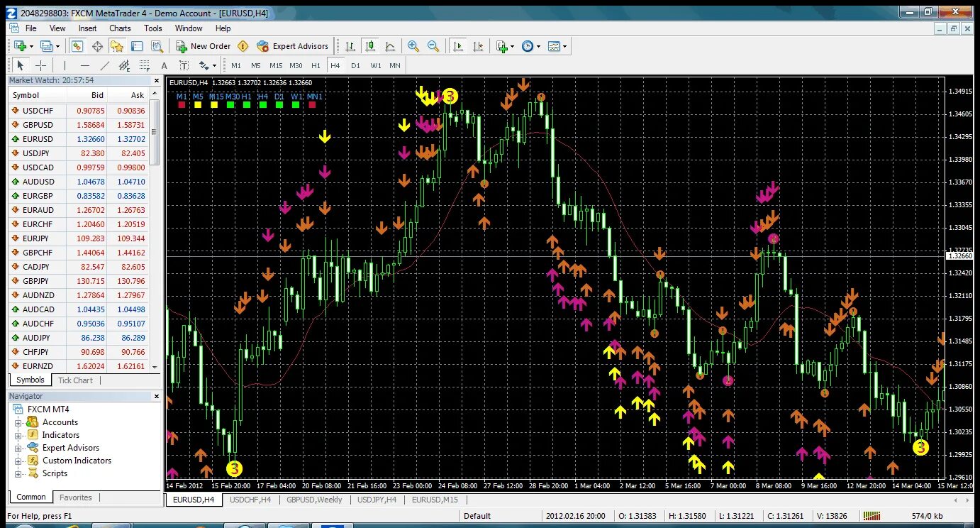The image size is (980, 528).
Task: Open the New Chart dropdown arrow
Action: 31,46
